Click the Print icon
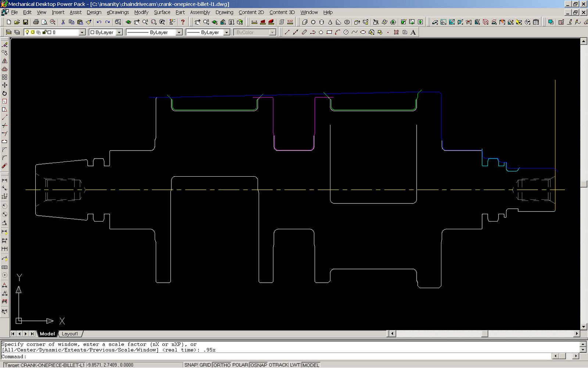The image size is (588, 368). pos(36,22)
